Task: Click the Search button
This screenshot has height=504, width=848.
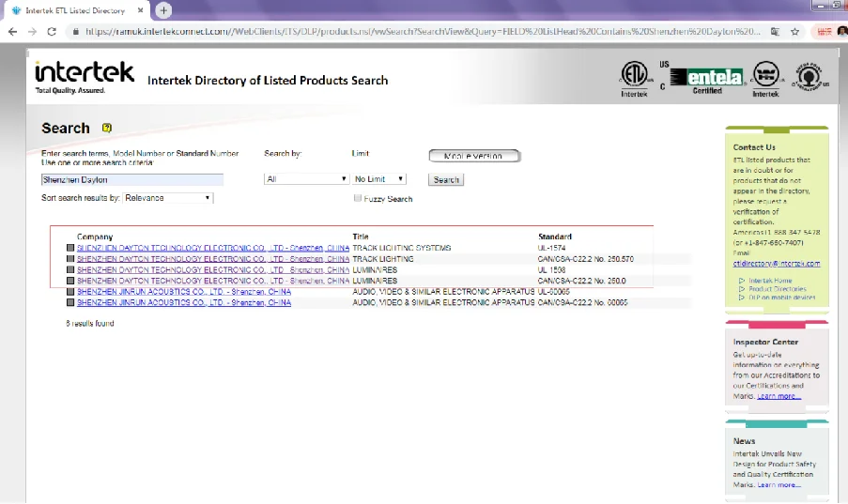Action: click(446, 179)
